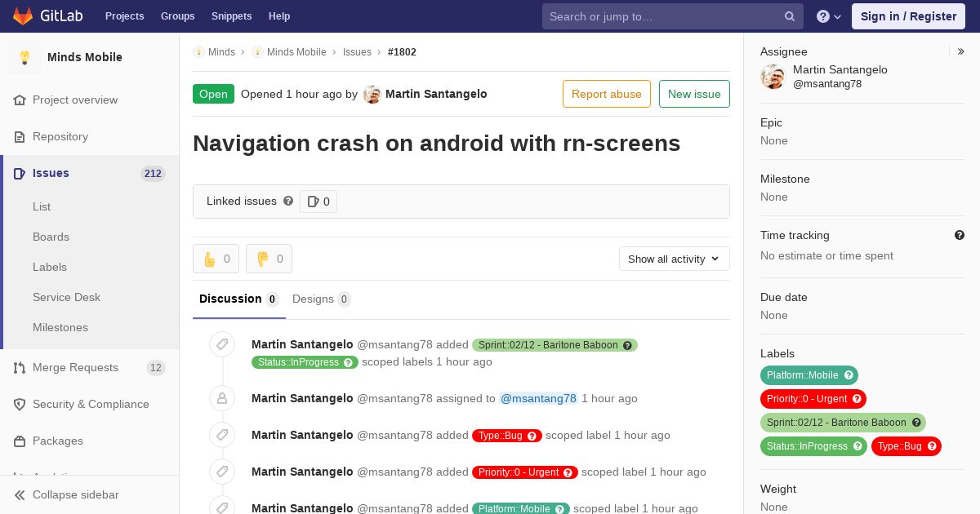This screenshot has width=980, height=514.
Task: Open Labels in the sidebar
Action: (x=50, y=267)
